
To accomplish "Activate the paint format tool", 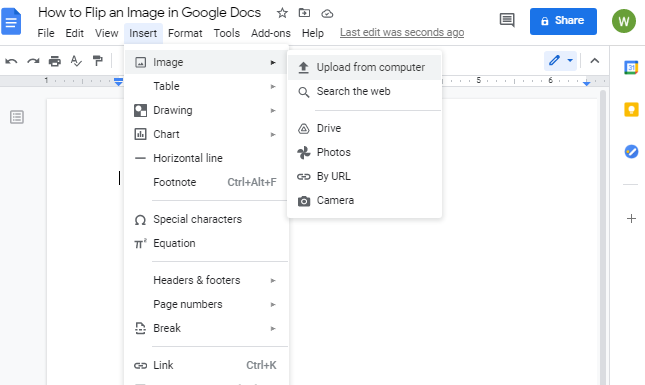I will tap(97, 61).
